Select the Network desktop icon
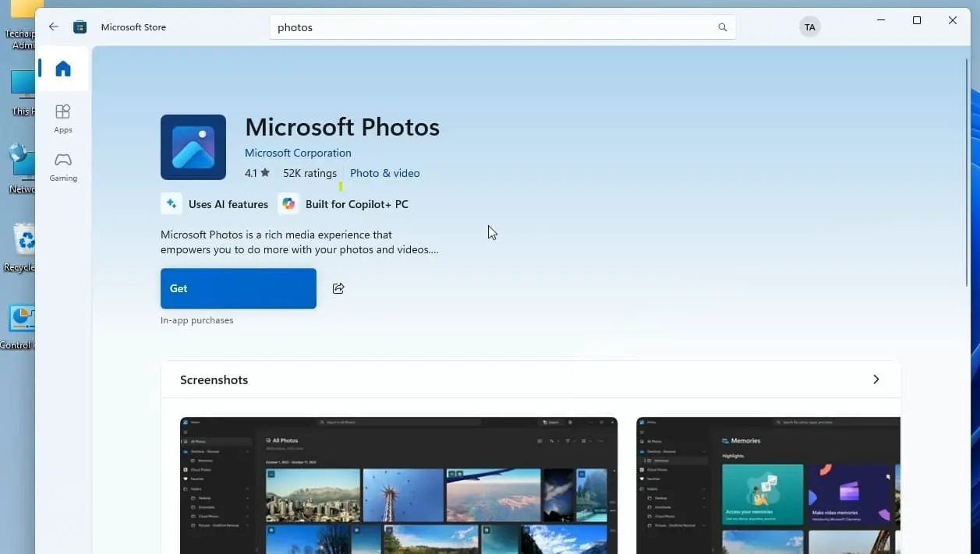The width and height of the screenshot is (980, 554). tap(22, 168)
